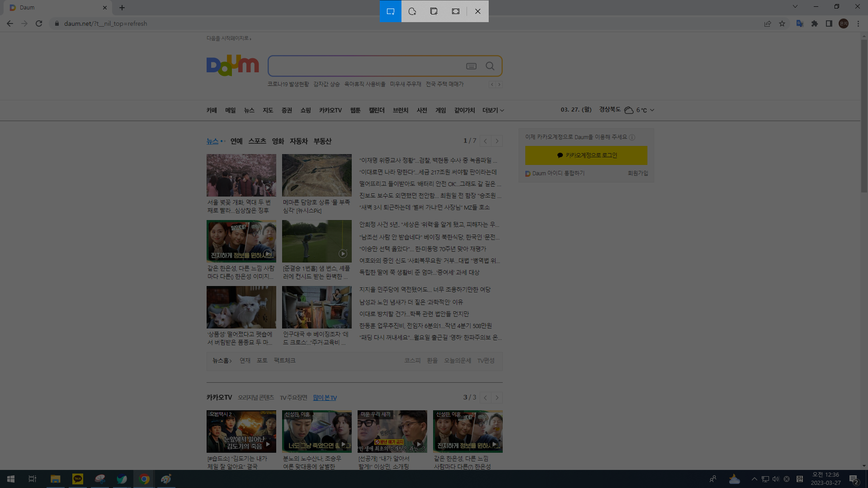Image resolution: width=868 pixels, height=488 pixels.
Task: Open Chrome extensions puzzle icon
Action: coord(815,23)
